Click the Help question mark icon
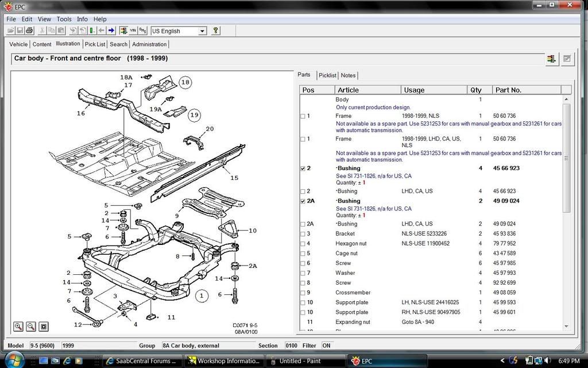 (x=215, y=30)
